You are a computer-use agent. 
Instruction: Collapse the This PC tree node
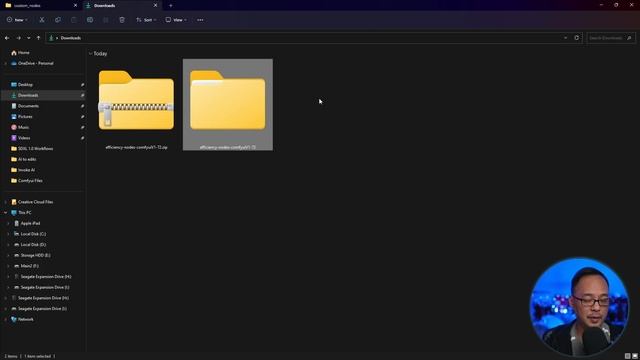tap(5, 213)
